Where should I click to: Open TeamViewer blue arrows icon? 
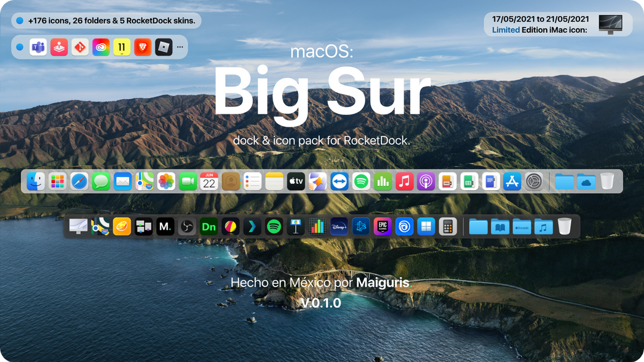339,181
